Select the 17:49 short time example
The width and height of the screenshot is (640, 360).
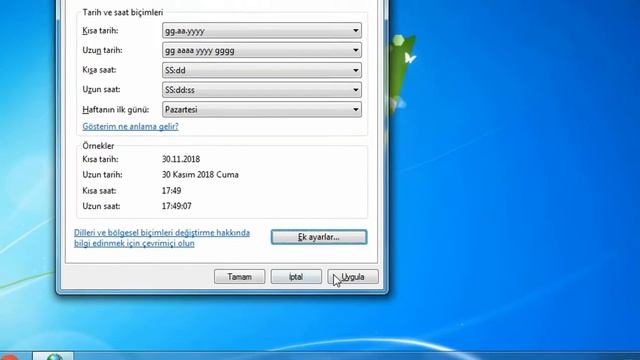[171, 191]
